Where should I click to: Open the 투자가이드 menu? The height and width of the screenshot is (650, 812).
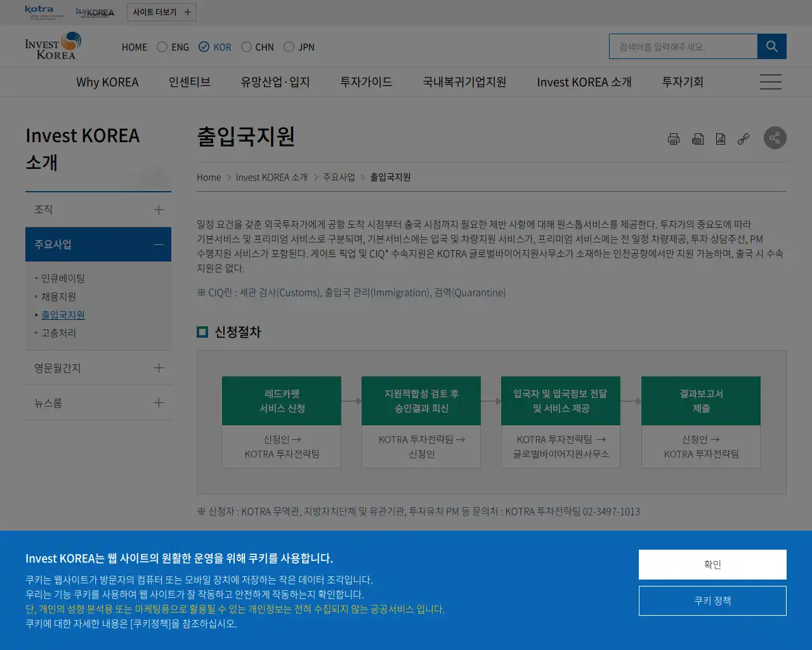click(365, 82)
